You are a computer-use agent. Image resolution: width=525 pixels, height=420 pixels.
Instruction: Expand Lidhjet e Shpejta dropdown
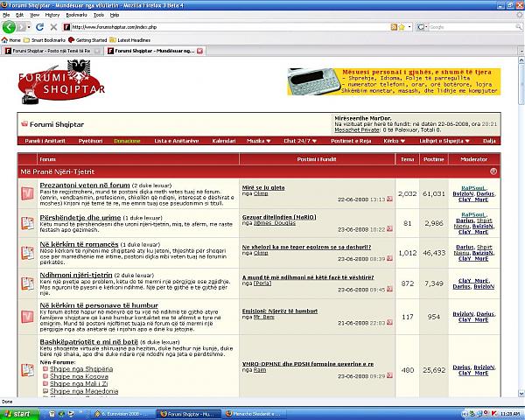[x=444, y=141]
